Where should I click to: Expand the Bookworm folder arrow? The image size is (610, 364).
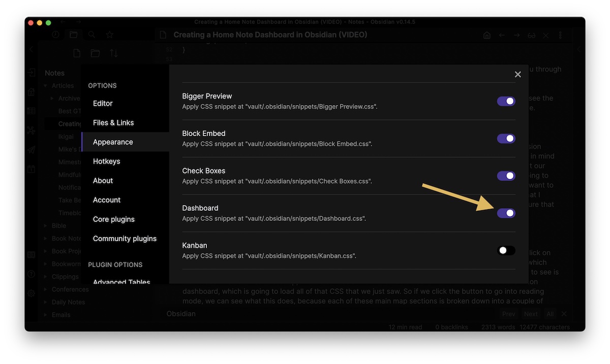click(46, 264)
